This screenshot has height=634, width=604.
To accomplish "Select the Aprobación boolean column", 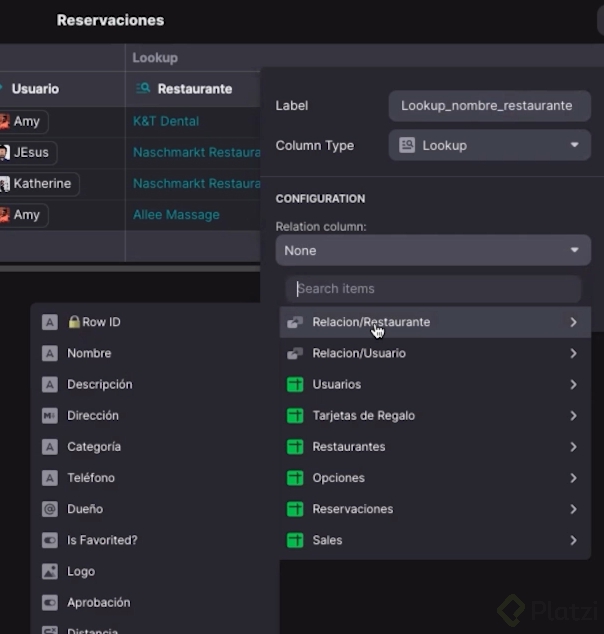I will point(98,602).
